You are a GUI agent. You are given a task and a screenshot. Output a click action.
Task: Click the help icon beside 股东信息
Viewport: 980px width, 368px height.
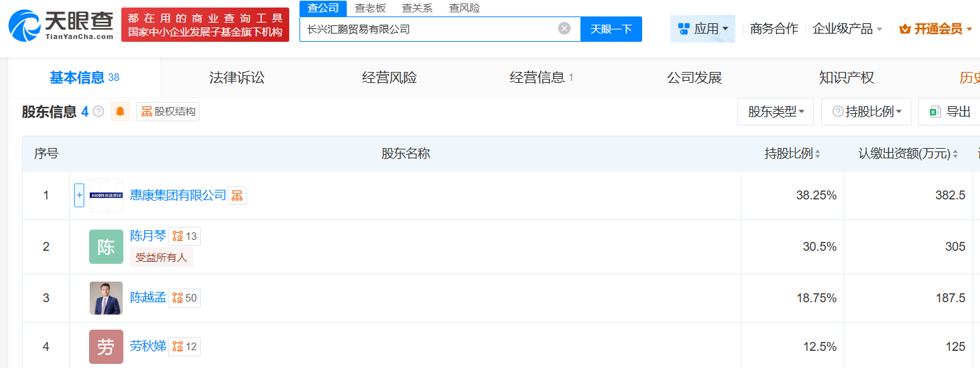[99, 112]
